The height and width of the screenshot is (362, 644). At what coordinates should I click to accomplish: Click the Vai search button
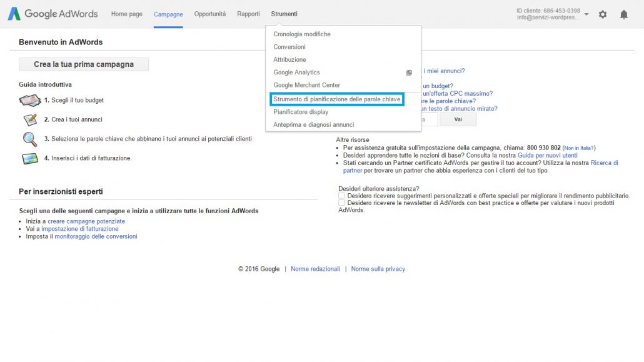[458, 119]
